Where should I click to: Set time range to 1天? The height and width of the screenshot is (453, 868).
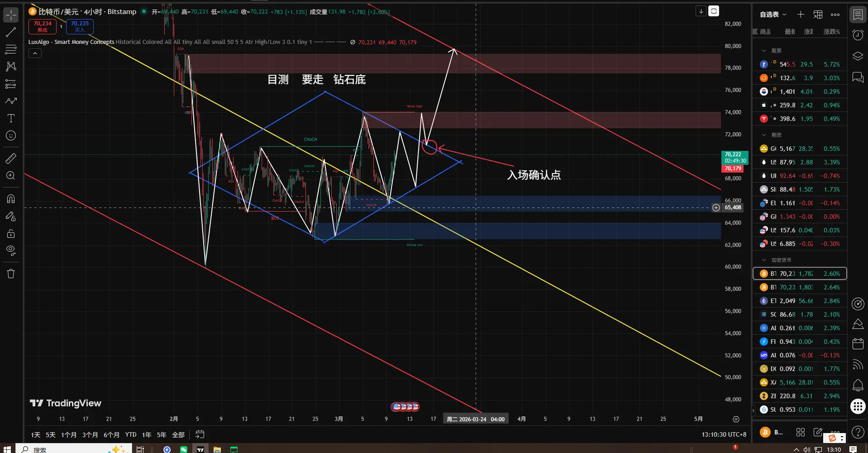(36, 435)
